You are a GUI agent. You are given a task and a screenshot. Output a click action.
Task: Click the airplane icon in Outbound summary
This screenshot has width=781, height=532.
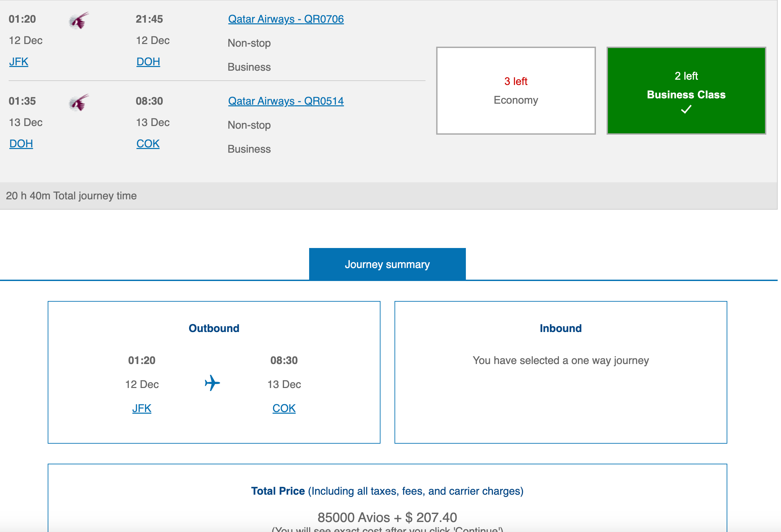(212, 383)
